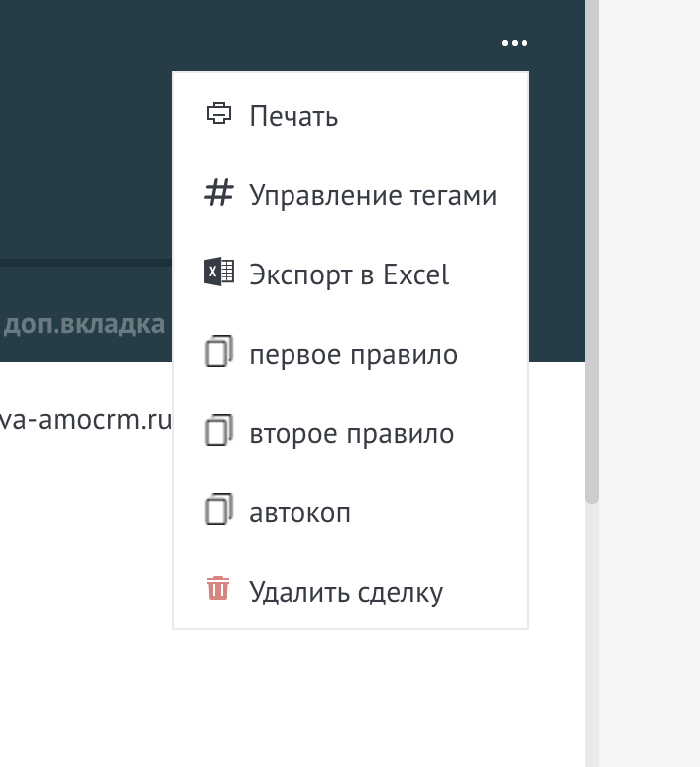Click the pipeline progress line in header
This screenshot has height=767, width=700.
click(x=84, y=263)
